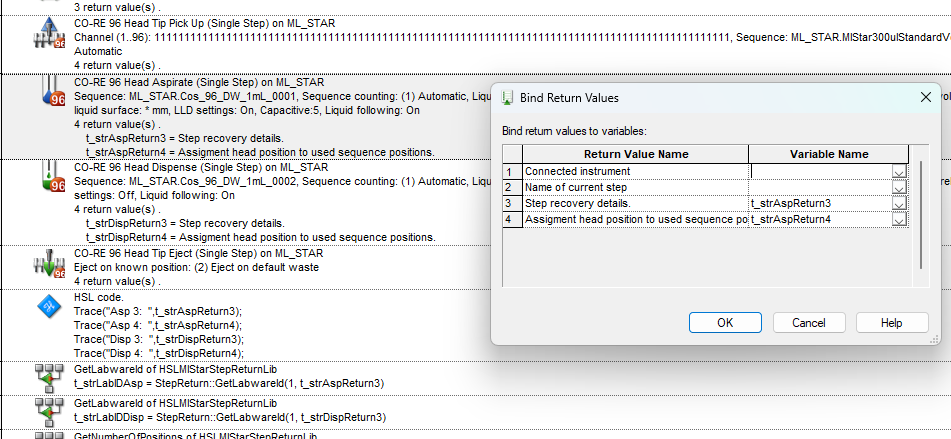Image resolution: width=951 pixels, height=439 pixels.
Task: Select row header 1 in return values table
Action: [512, 172]
